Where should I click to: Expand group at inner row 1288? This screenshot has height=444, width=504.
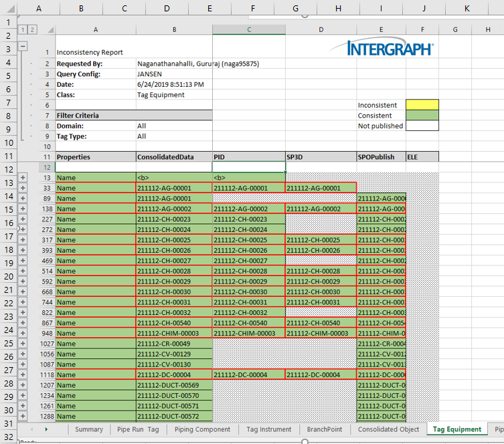click(x=23, y=416)
